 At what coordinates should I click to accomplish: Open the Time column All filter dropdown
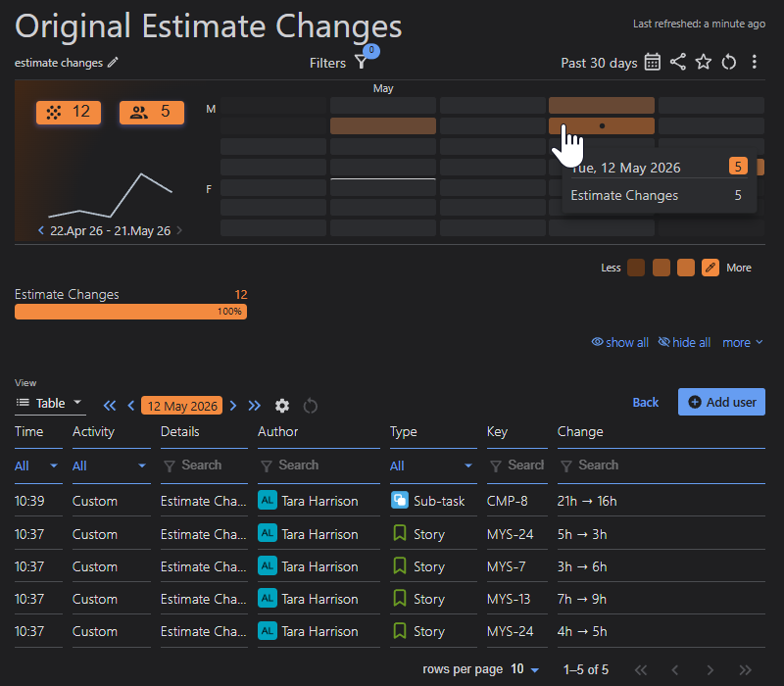point(38,466)
